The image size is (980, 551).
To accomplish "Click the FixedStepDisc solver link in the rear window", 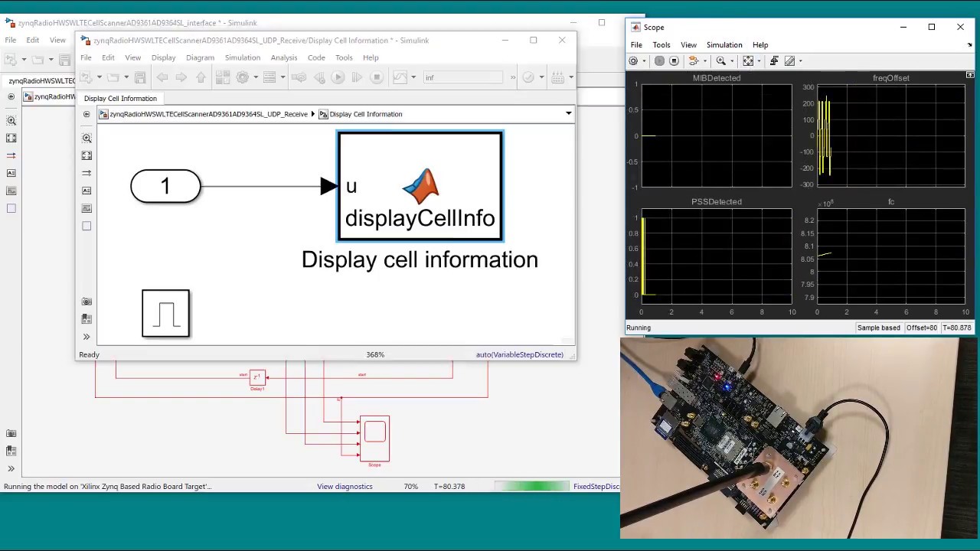I will pyautogui.click(x=596, y=487).
